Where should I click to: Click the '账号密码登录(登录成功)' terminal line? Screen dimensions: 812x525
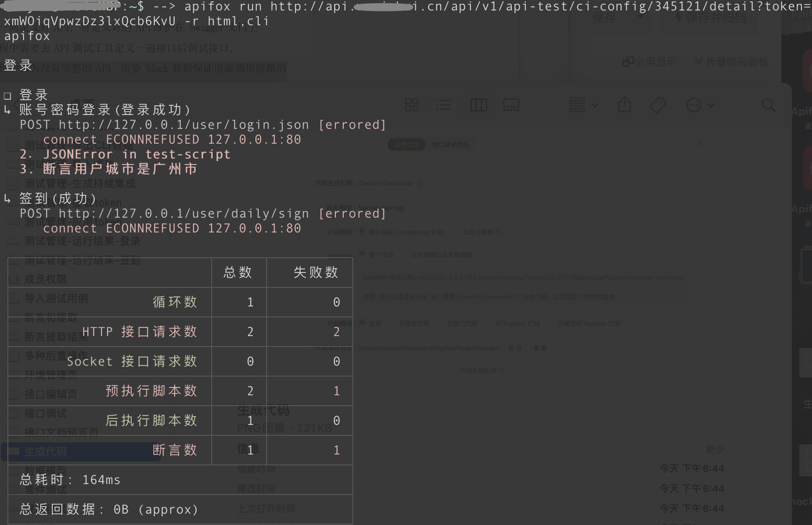(105, 110)
